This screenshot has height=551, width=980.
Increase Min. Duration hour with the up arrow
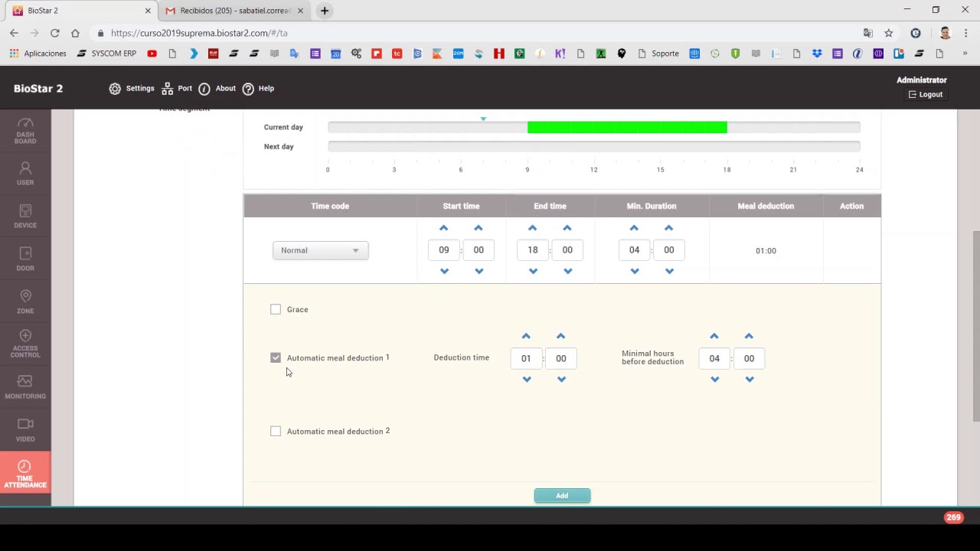coord(634,228)
